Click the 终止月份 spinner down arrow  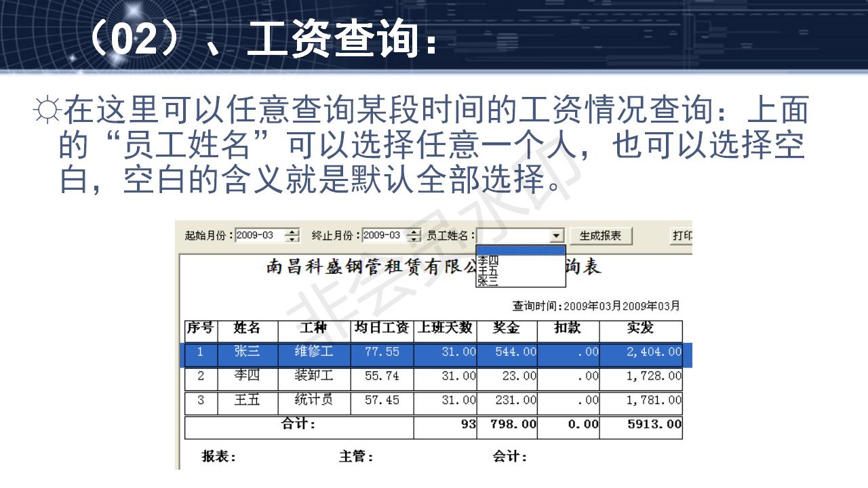[x=414, y=239]
